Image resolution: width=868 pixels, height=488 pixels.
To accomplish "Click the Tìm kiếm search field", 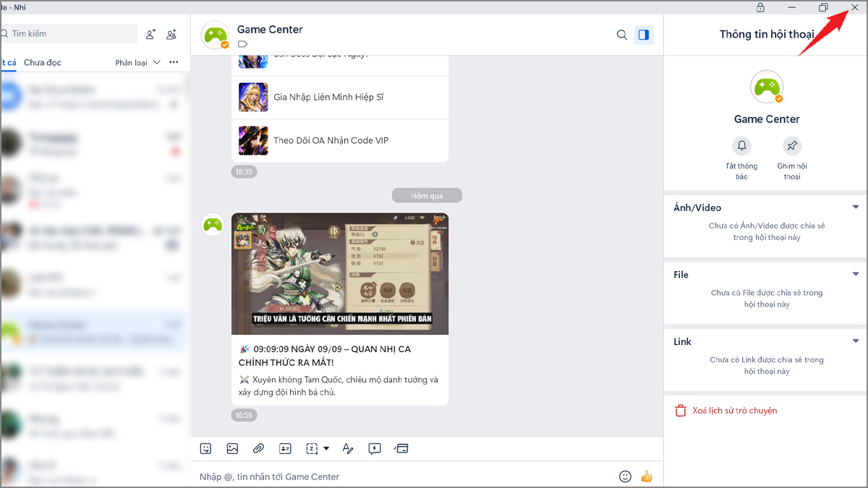I will pos(68,34).
